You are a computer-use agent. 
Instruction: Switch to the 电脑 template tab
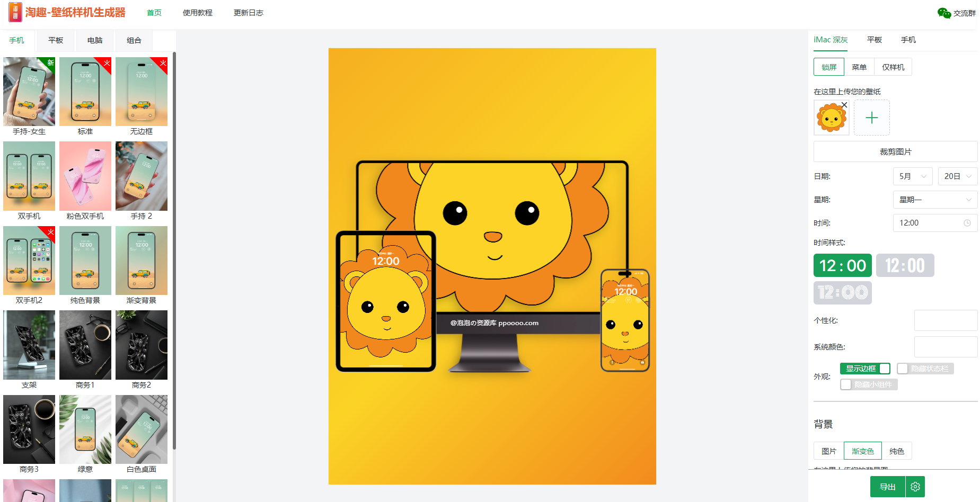(95, 40)
